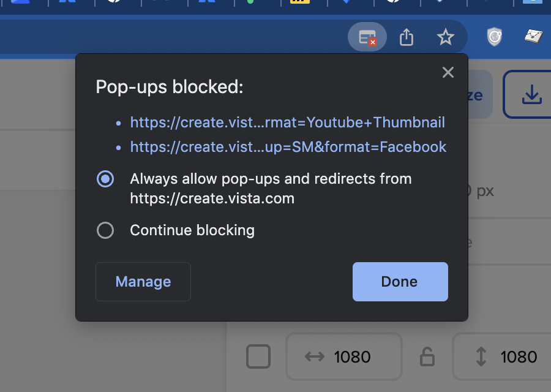Open the shield extension icon
The height and width of the screenshot is (392, 551).
495,37
